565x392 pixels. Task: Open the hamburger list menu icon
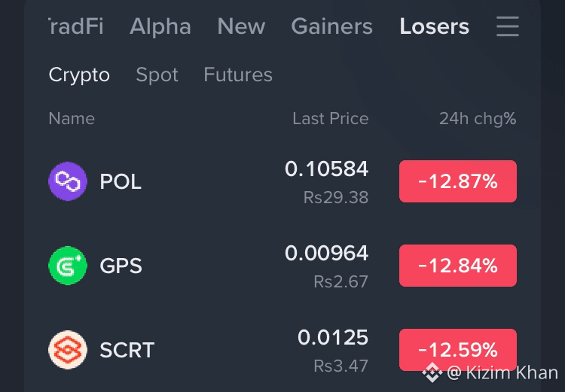(507, 26)
